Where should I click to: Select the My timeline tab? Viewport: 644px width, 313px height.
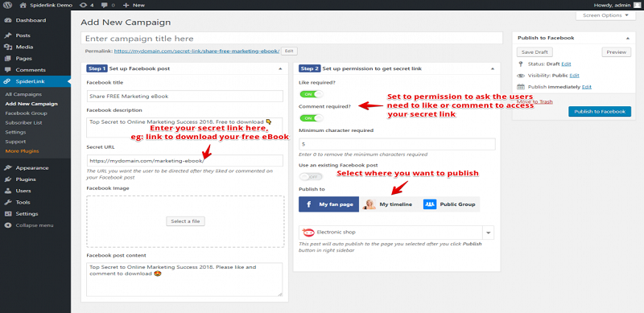click(389, 204)
